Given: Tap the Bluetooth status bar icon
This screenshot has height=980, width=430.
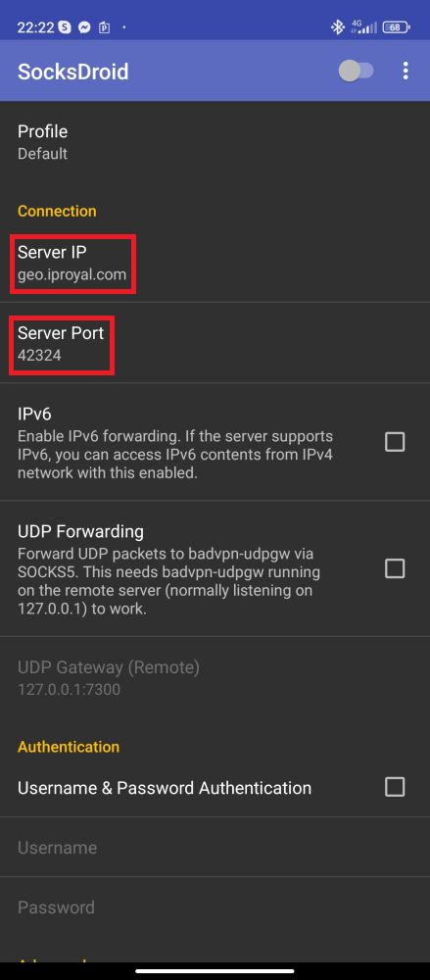Looking at the screenshot, I should click(338, 26).
